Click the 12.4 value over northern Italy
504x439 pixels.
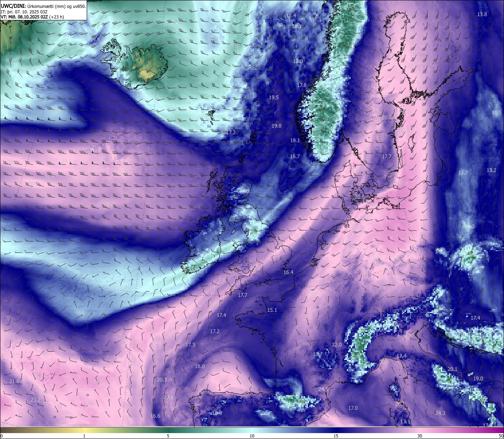(401, 356)
